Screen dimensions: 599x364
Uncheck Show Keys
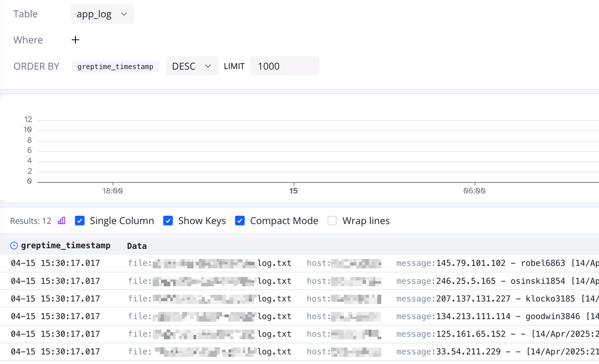click(x=168, y=220)
